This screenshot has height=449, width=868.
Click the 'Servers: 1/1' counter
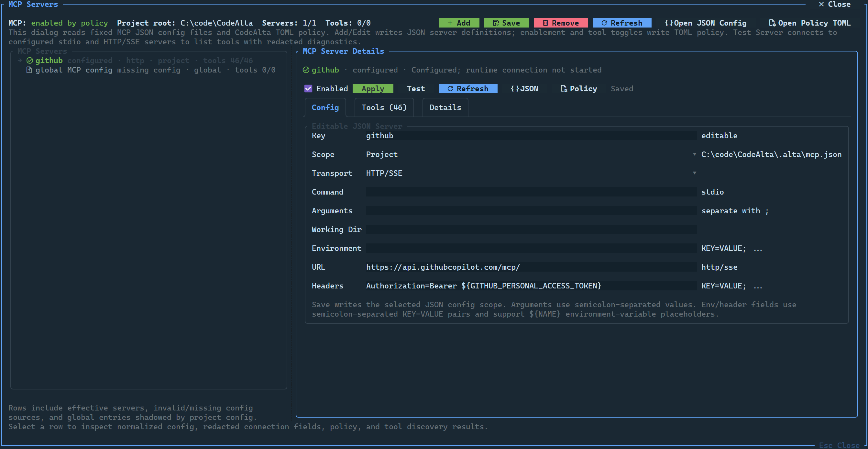[289, 23]
